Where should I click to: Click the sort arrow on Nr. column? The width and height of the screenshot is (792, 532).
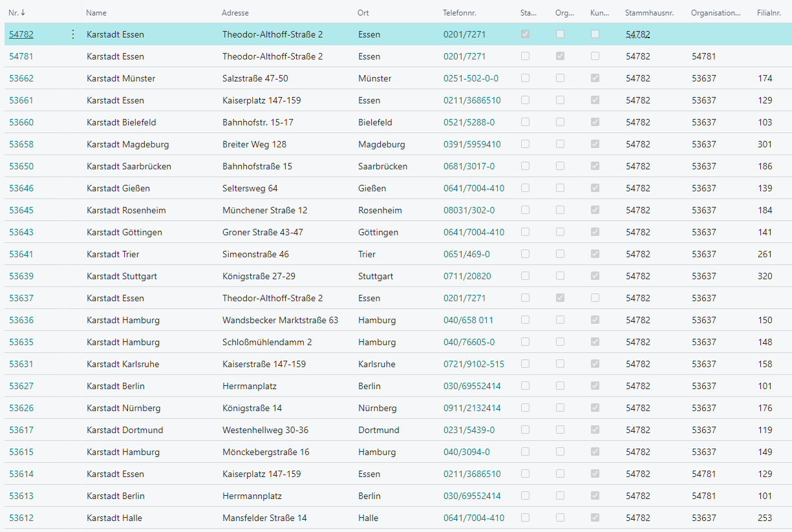pos(23,13)
